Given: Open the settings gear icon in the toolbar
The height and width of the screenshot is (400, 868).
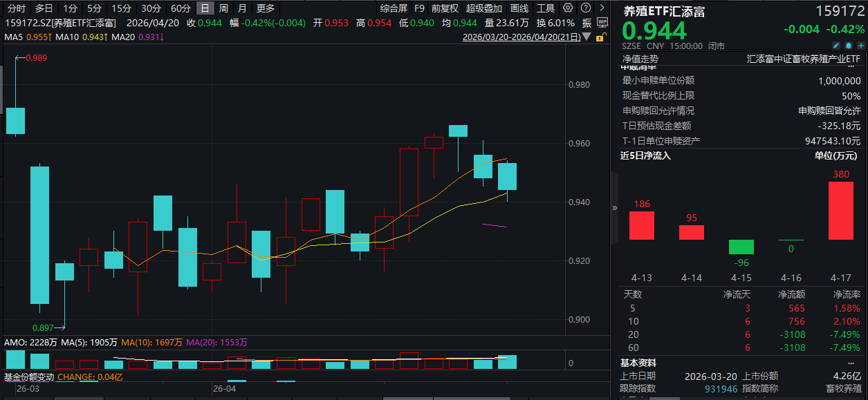Looking at the screenshot, I should (x=568, y=8).
